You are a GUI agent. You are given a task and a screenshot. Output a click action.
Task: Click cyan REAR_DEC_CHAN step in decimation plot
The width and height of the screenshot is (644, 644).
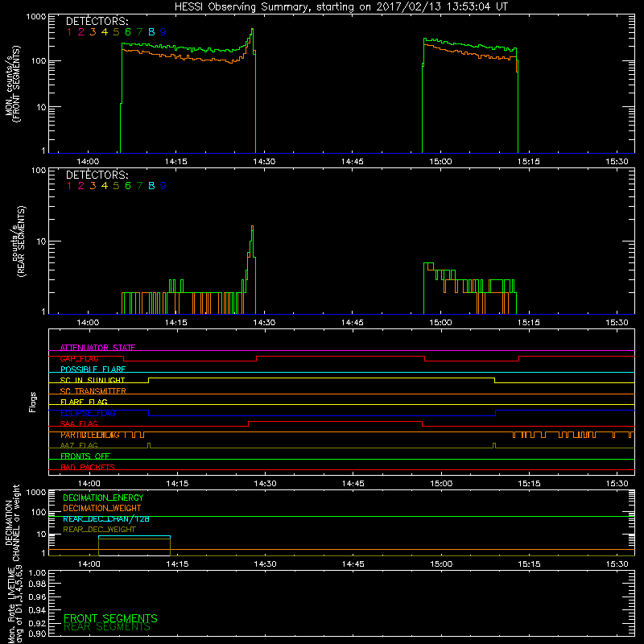[x=134, y=536]
